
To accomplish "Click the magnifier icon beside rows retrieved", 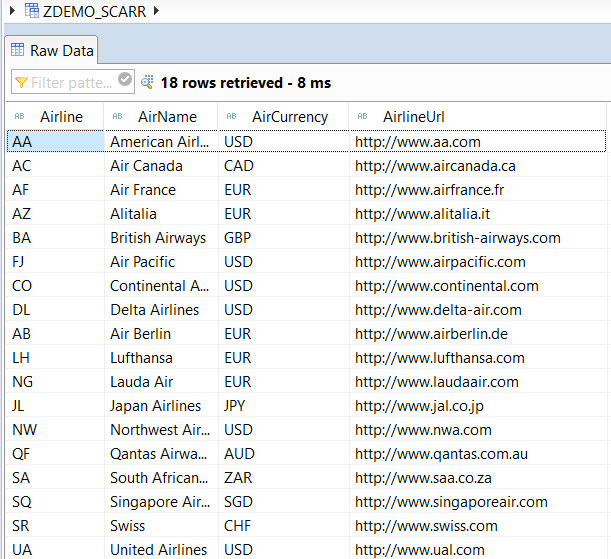I will (147, 82).
